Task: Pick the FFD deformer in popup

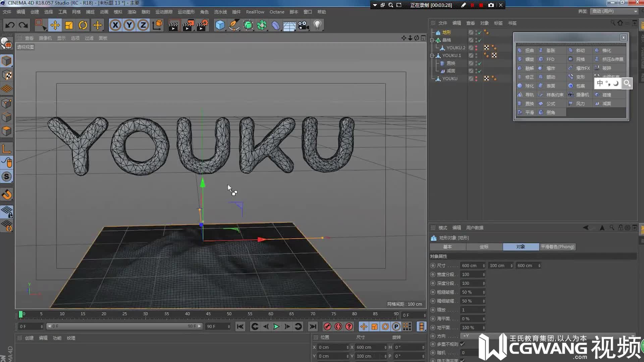Action: coord(550,59)
